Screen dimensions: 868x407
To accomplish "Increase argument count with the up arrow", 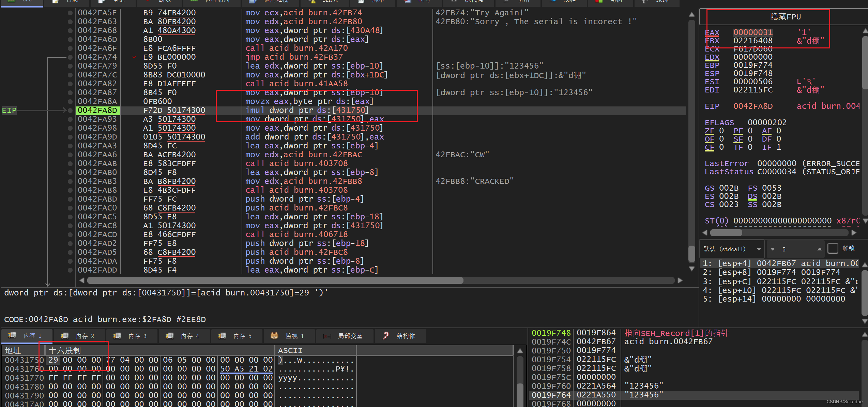I will [819, 249].
